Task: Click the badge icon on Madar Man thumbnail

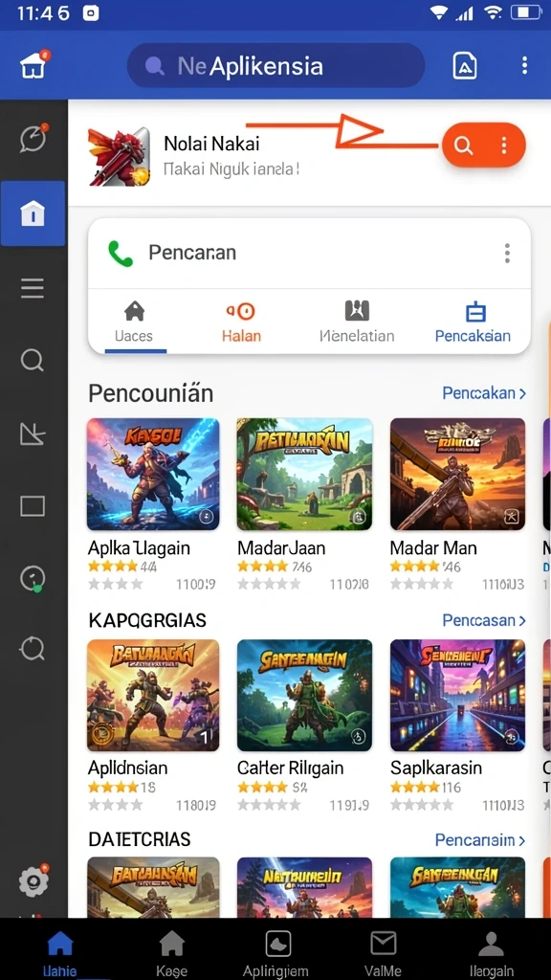Action: pos(511,516)
